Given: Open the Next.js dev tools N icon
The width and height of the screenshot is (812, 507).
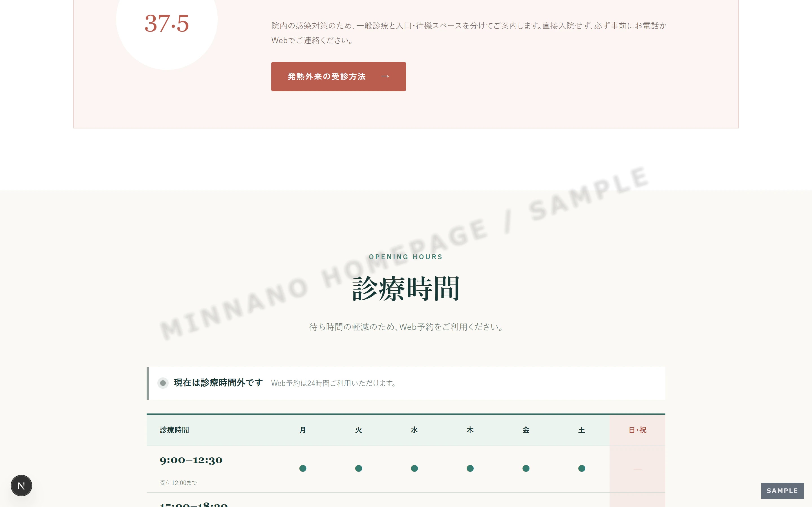Looking at the screenshot, I should click(x=21, y=485).
